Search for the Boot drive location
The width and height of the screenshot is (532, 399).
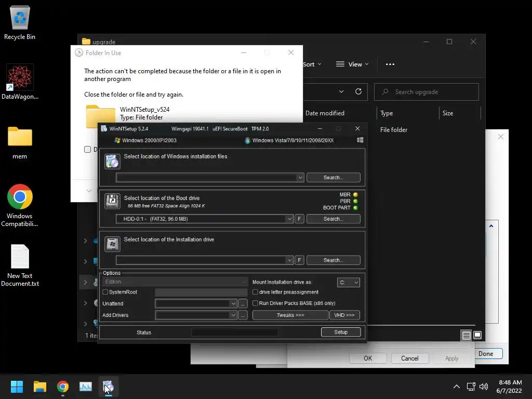click(333, 219)
